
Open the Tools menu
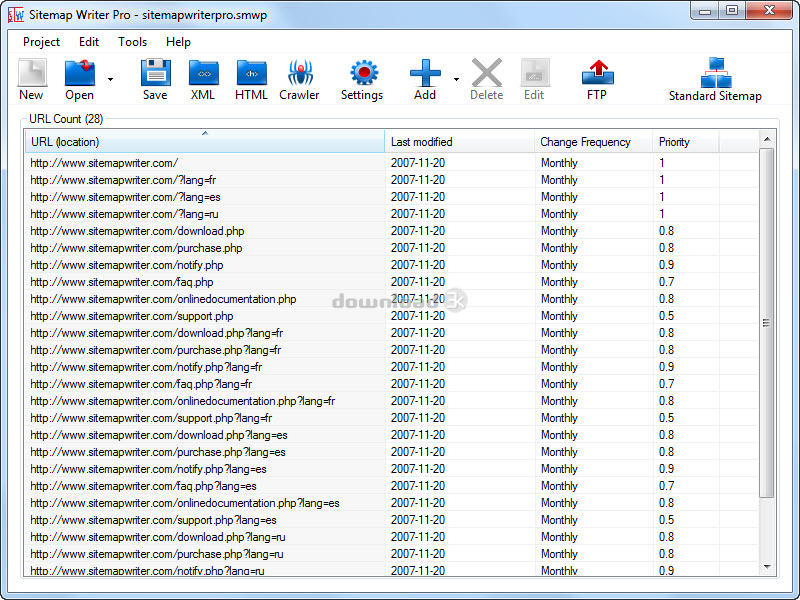133,42
